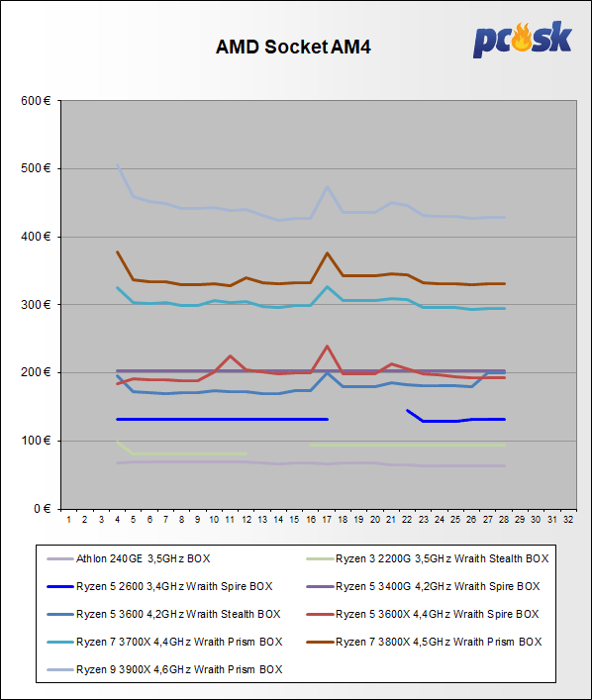Click the Ryzen 9 3900X peak at day 17
The width and height of the screenshot is (592, 700).
tap(328, 186)
